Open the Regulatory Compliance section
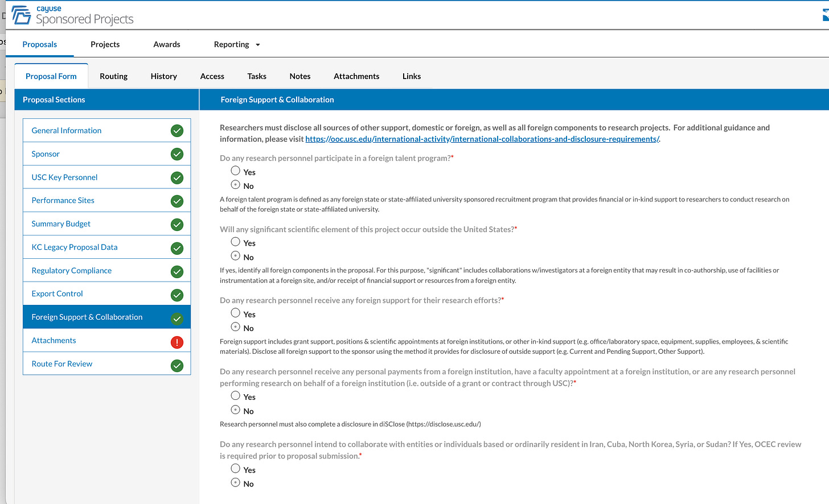 click(106, 270)
